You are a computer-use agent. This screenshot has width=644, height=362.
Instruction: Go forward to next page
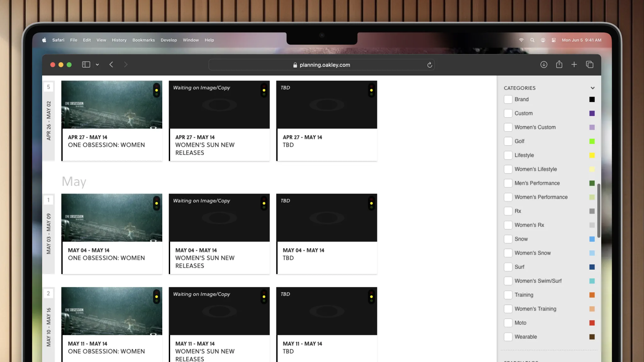point(126,64)
